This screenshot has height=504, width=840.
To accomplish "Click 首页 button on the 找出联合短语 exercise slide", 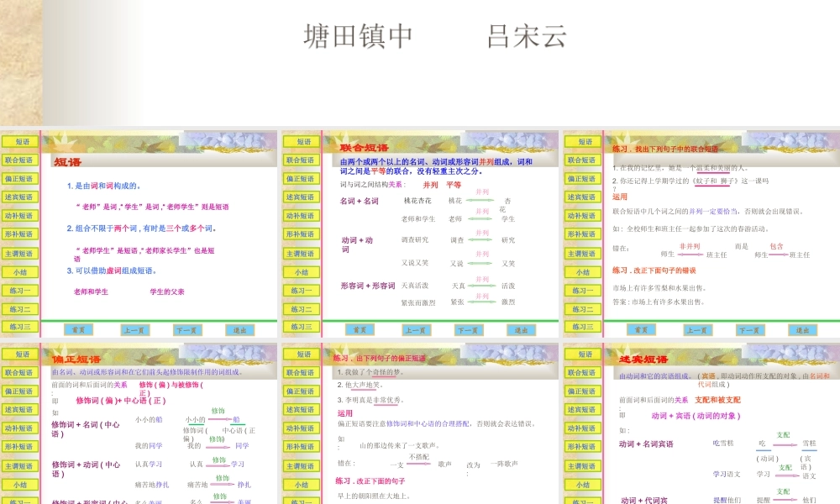I will [x=641, y=330].
